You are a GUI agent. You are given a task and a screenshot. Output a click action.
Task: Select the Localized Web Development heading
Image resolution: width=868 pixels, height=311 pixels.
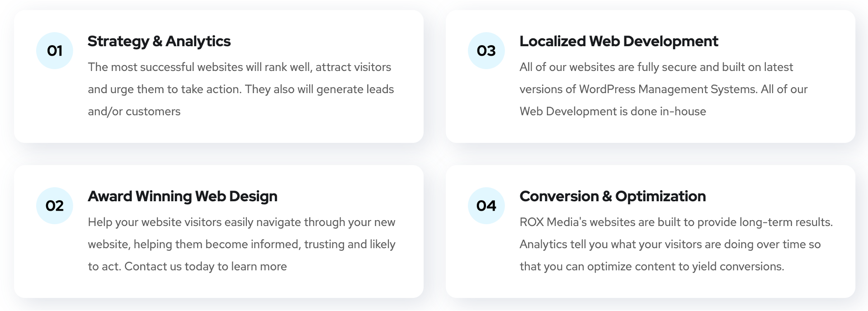pyautogui.click(x=618, y=41)
